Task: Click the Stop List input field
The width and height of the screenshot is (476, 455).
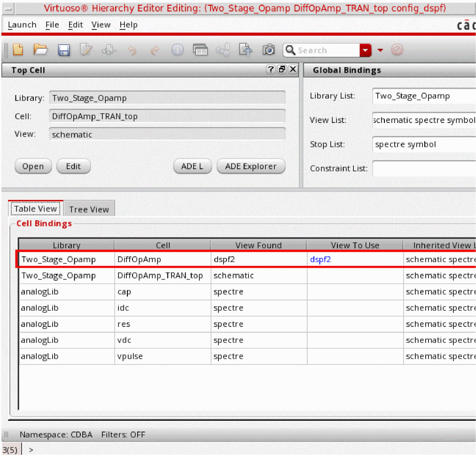Action: pos(424,145)
